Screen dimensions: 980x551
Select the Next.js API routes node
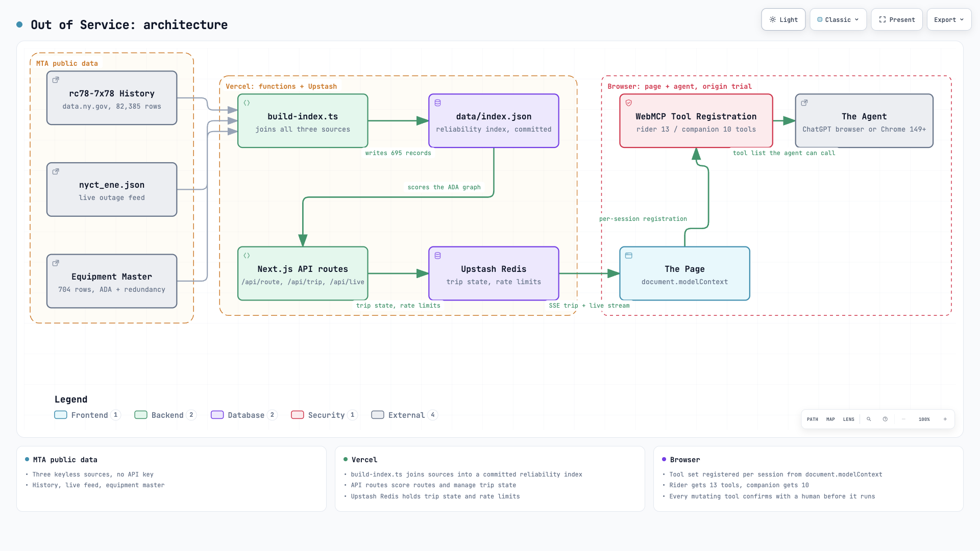pos(303,273)
